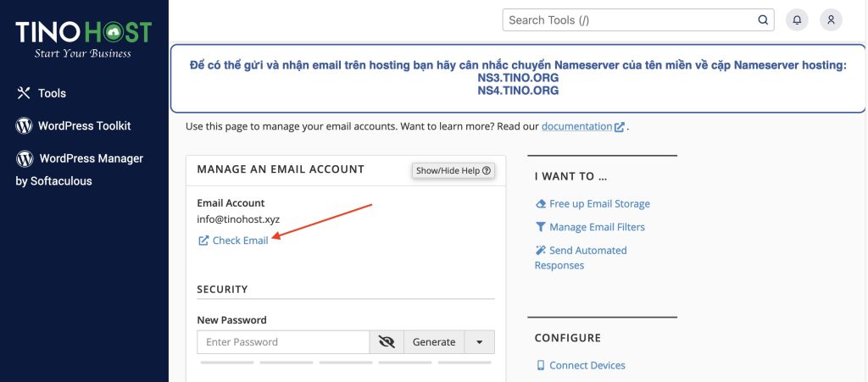Open Connect Devices link
This screenshot has width=868, height=382.
click(x=587, y=365)
